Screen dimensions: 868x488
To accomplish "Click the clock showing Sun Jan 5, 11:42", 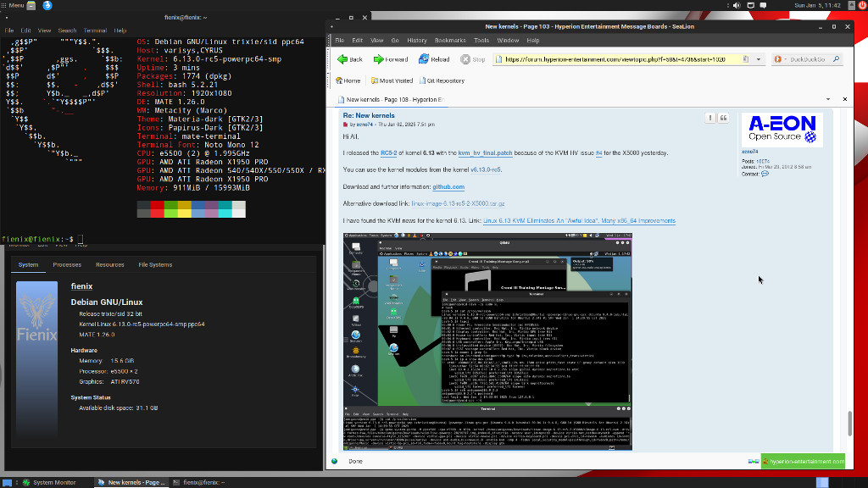I will coord(817,6).
